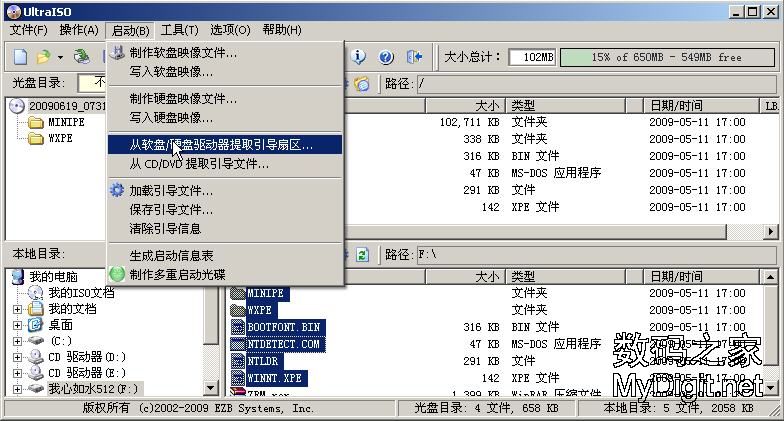Choose 写入硬盘映像 menu entry

[225, 118]
